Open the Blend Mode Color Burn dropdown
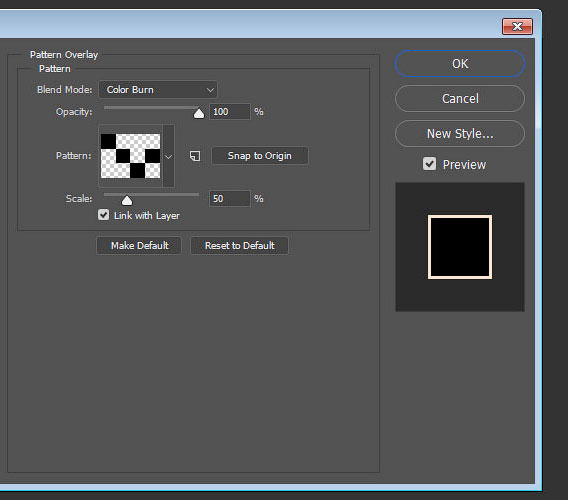568x500 pixels. tap(158, 89)
